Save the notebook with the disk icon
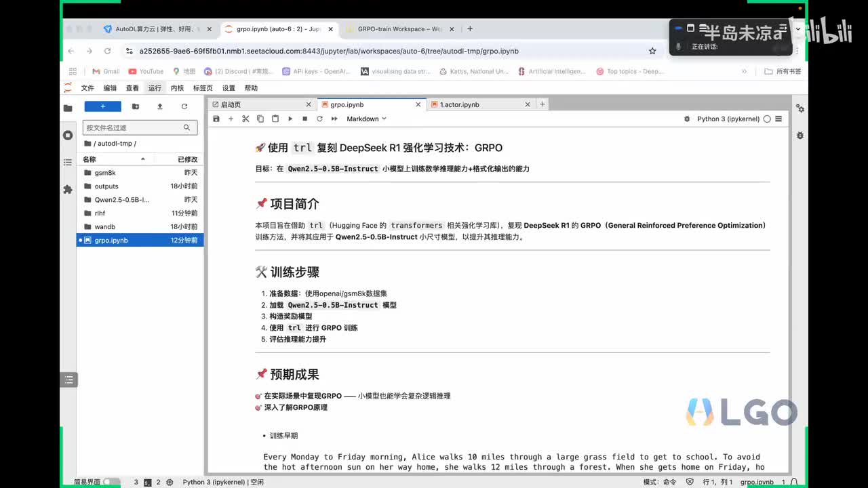 coord(216,119)
